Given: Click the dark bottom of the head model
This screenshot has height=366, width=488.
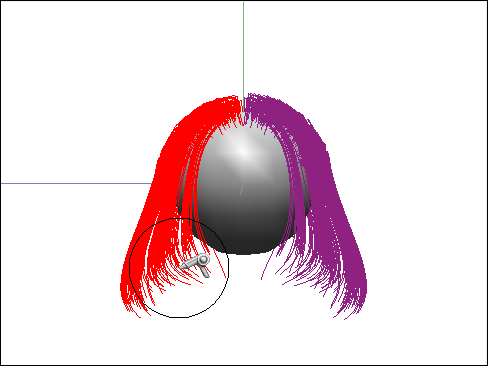Looking at the screenshot, I should (x=243, y=240).
